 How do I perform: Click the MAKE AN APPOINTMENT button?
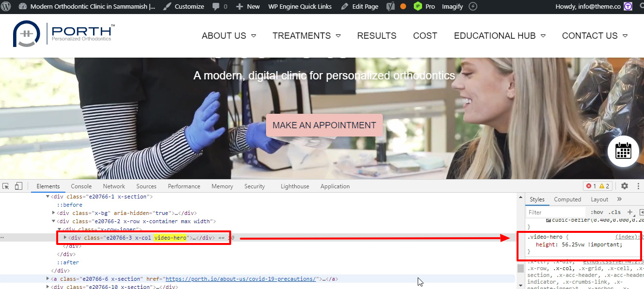pyautogui.click(x=324, y=125)
